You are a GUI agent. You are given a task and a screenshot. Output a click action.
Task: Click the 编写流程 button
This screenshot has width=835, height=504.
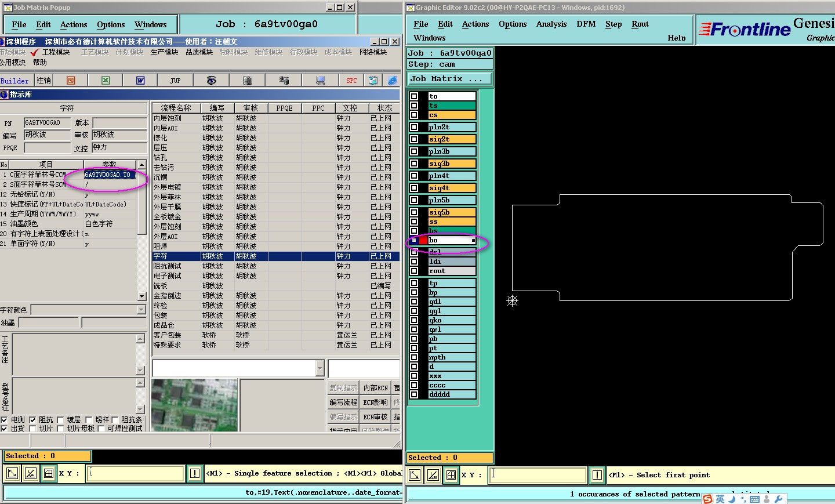[x=343, y=403]
